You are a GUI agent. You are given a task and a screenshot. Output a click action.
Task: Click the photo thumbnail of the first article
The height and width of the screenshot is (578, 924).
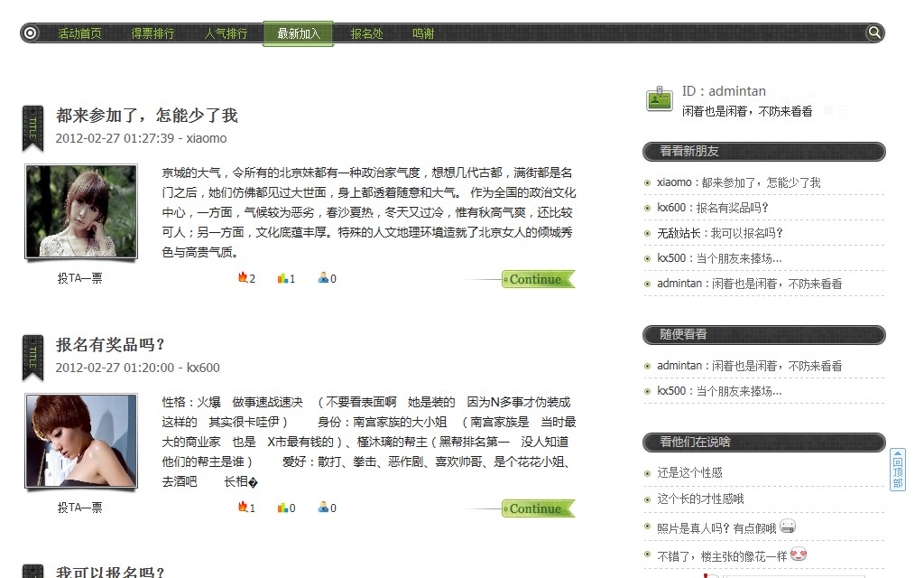click(x=80, y=210)
